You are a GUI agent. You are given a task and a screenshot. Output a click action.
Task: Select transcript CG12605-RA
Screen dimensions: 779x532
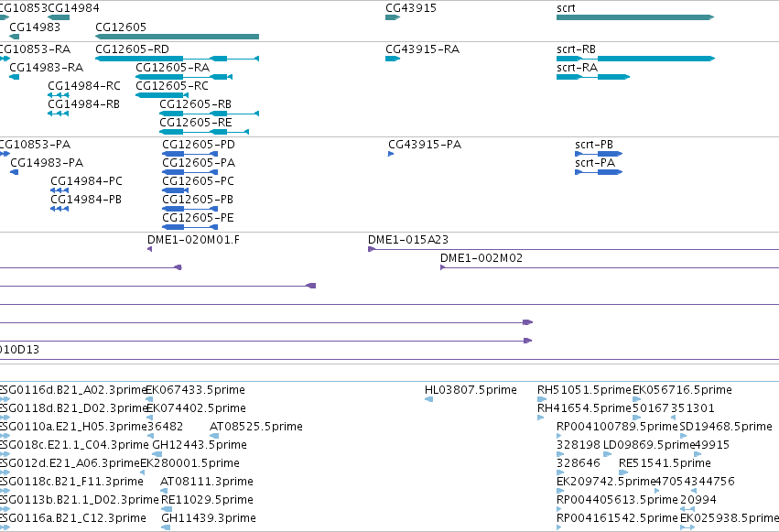pos(184,77)
